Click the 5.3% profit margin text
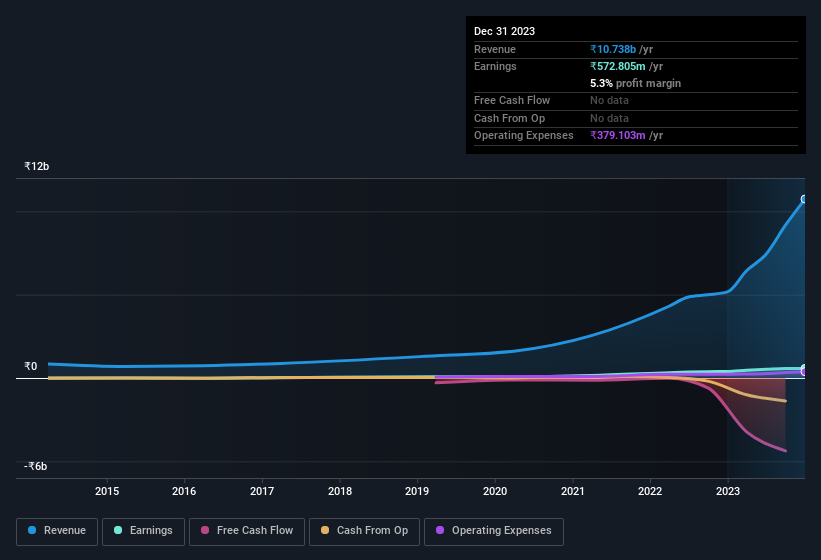The image size is (821, 560). [635, 83]
